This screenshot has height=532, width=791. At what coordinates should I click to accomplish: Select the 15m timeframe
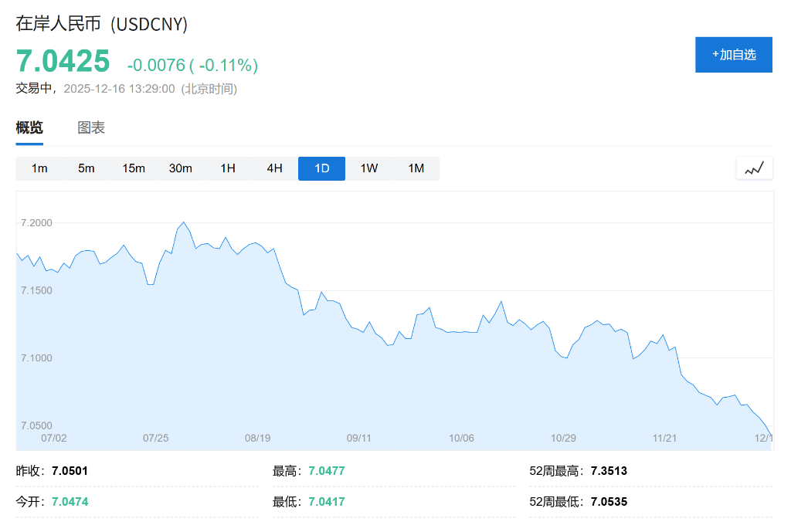click(x=133, y=168)
